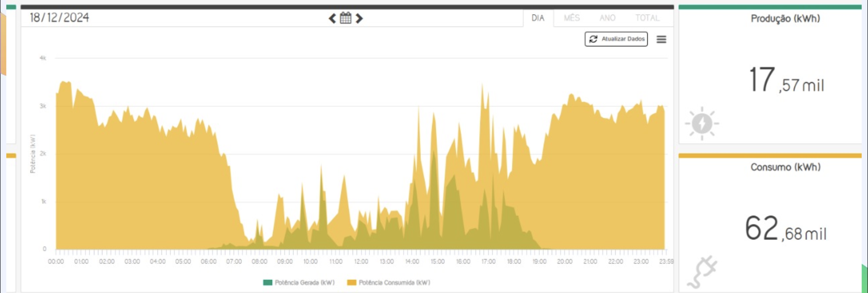The height and width of the screenshot is (293, 868).
Task: Click the Produção (kWh) card title
Action: pyautogui.click(x=785, y=19)
